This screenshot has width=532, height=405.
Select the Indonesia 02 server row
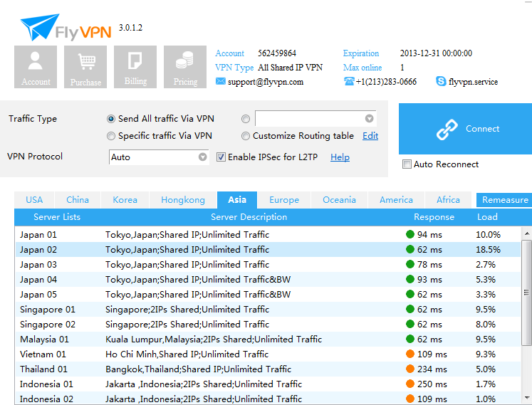[x=268, y=398]
